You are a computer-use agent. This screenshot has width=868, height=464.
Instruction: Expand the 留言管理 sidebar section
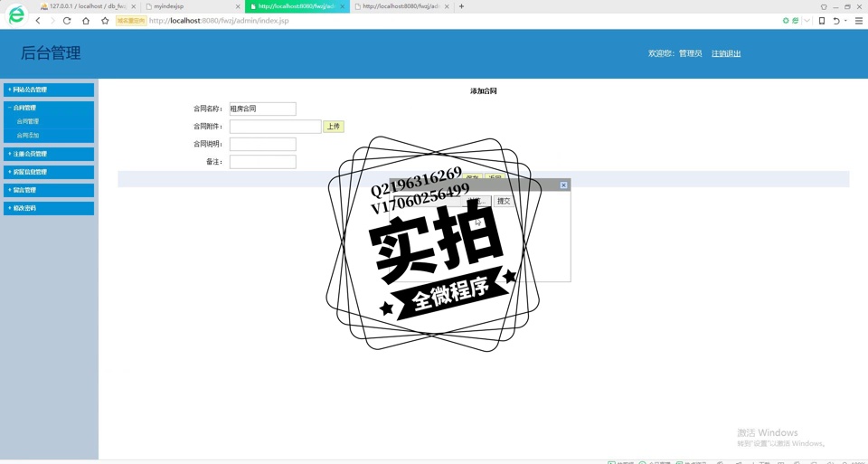click(49, 190)
